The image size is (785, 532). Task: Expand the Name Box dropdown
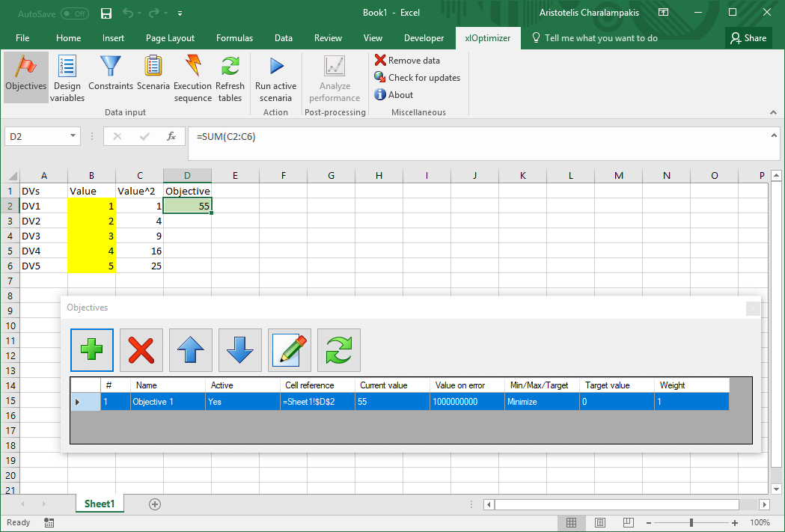[73, 136]
